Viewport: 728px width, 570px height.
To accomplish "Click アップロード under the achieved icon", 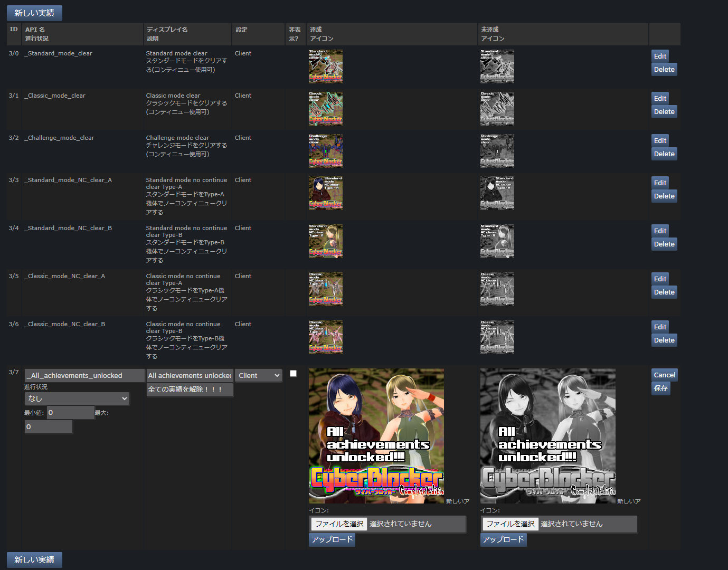I will 332,539.
